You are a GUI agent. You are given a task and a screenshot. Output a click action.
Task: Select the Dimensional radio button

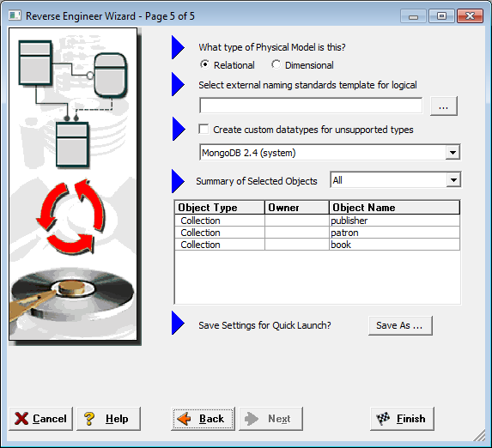276,64
